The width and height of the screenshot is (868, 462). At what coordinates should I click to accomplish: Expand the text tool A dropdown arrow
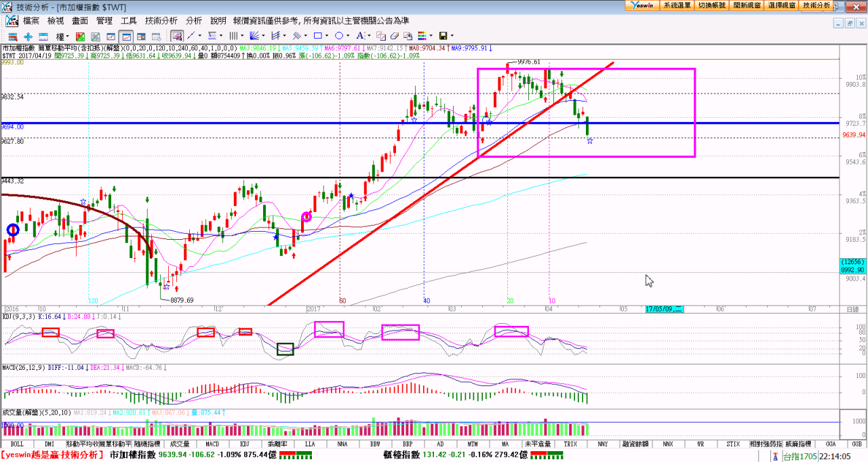point(370,36)
